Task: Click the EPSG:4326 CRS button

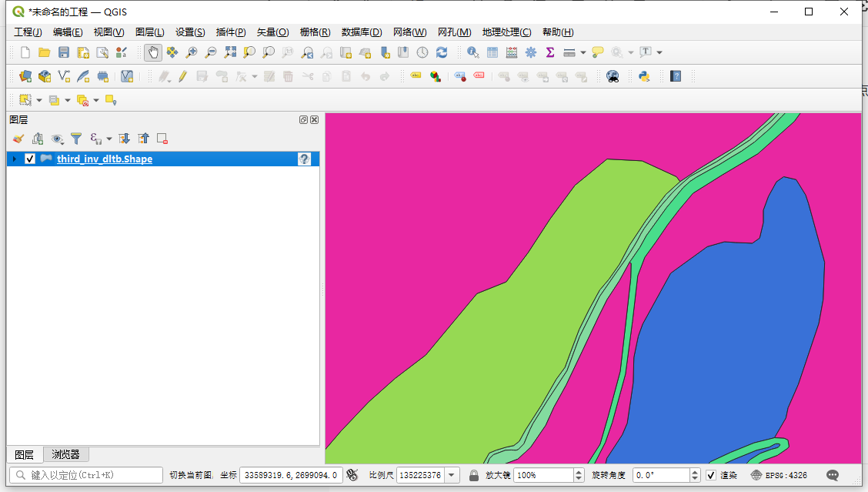Action: pos(780,475)
